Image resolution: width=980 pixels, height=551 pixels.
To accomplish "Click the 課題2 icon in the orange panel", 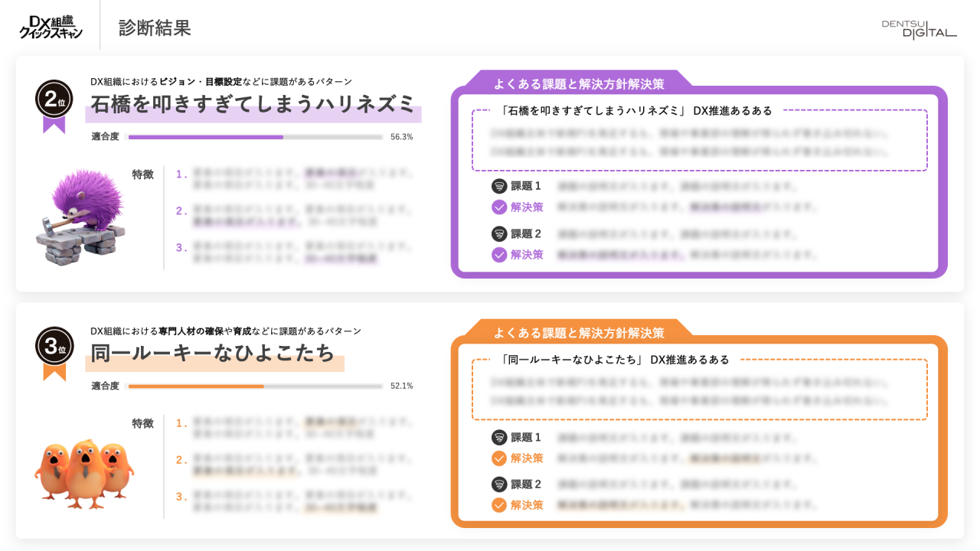I will 499,484.
